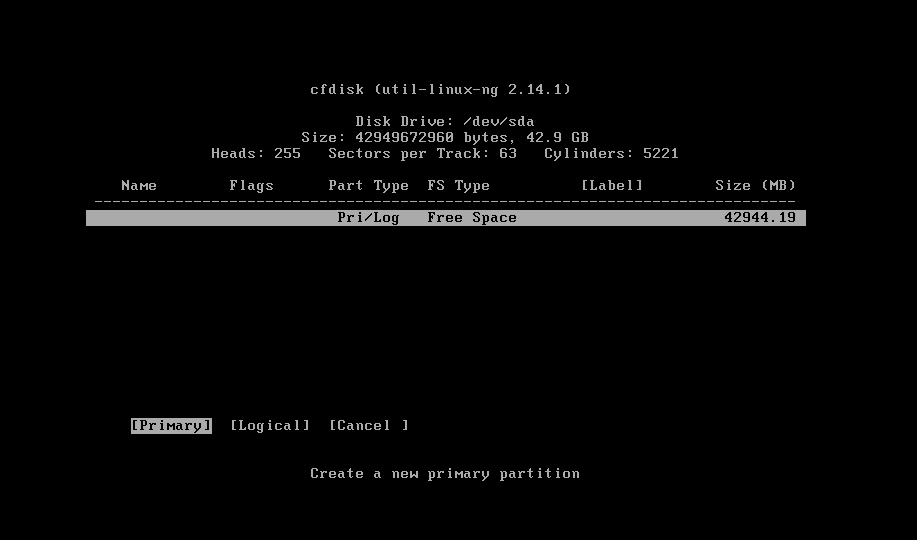The image size is (917, 540).
Task: Click the 'Name' column header
Action: point(139,185)
